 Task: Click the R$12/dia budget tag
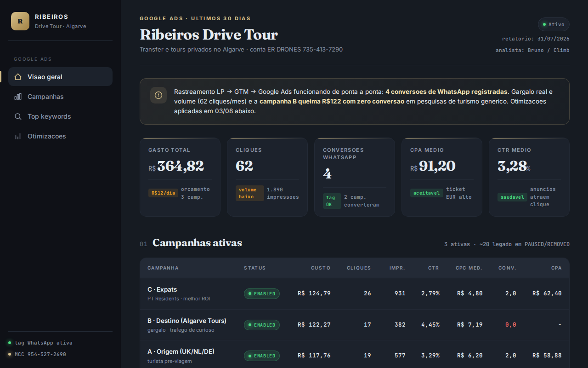click(163, 193)
